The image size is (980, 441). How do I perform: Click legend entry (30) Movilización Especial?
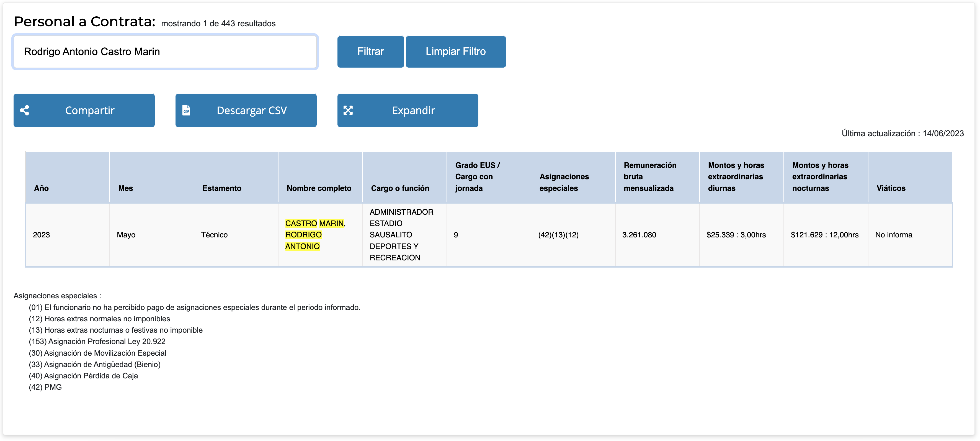click(97, 353)
